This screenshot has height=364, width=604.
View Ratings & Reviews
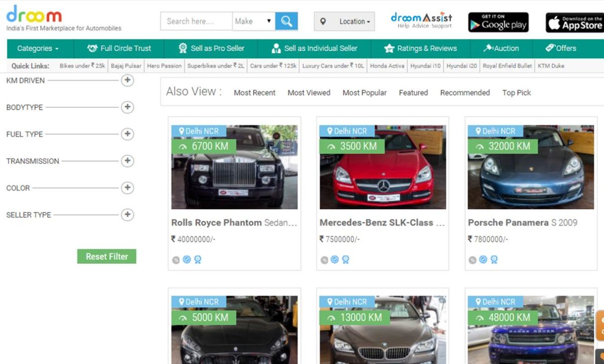pyautogui.click(x=420, y=48)
